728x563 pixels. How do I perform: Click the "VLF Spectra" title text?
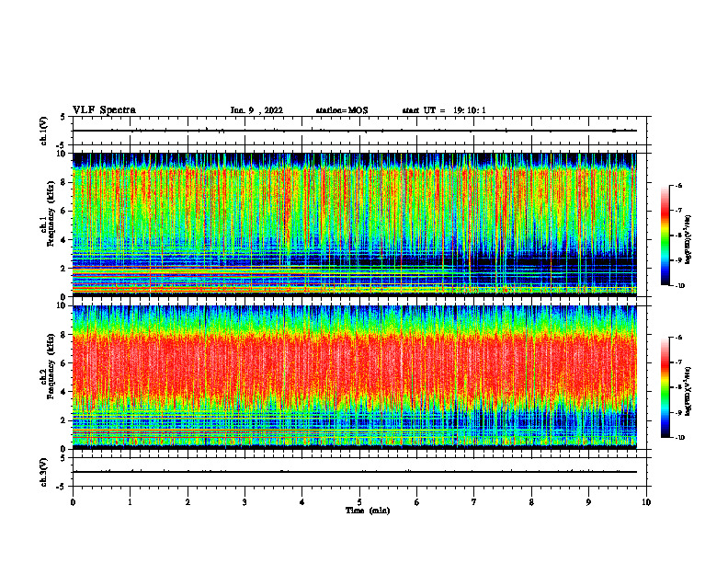tap(104, 110)
